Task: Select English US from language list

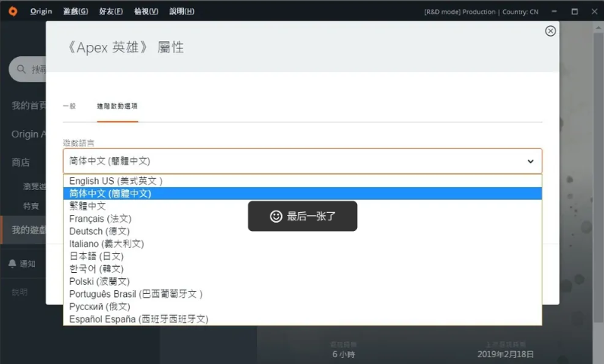Action: pos(115,181)
